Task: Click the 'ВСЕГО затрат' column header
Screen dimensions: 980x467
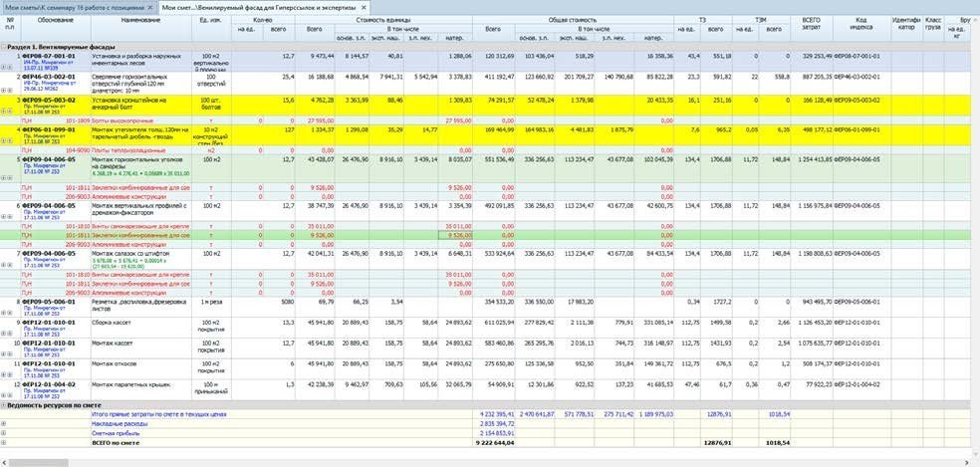Action: point(812,23)
